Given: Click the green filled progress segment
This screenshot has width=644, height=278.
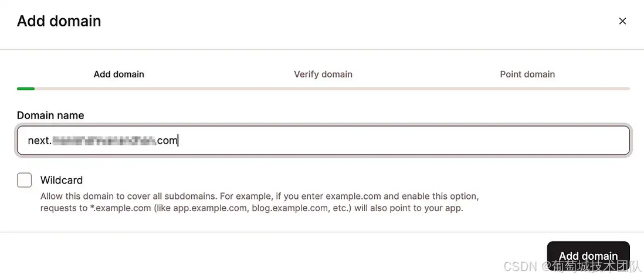Looking at the screenshot, I should [x=26, y=89].
